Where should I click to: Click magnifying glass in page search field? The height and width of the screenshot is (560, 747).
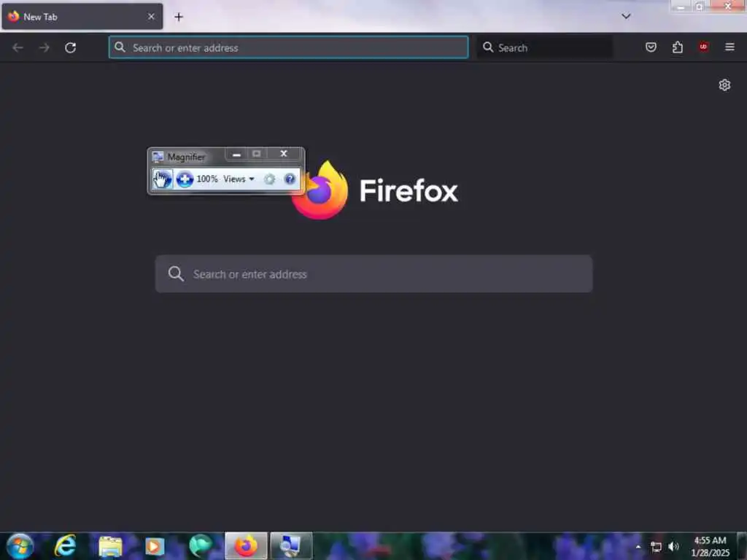[176, 274]
